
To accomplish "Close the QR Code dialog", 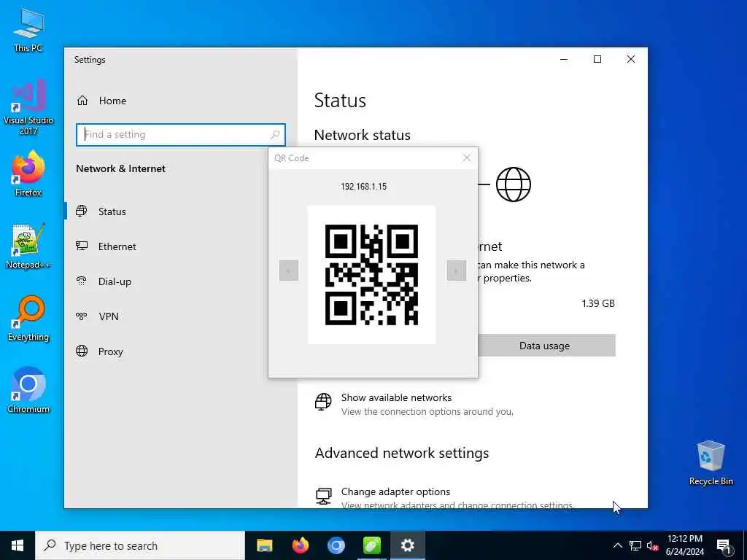I will coord(467,157).
